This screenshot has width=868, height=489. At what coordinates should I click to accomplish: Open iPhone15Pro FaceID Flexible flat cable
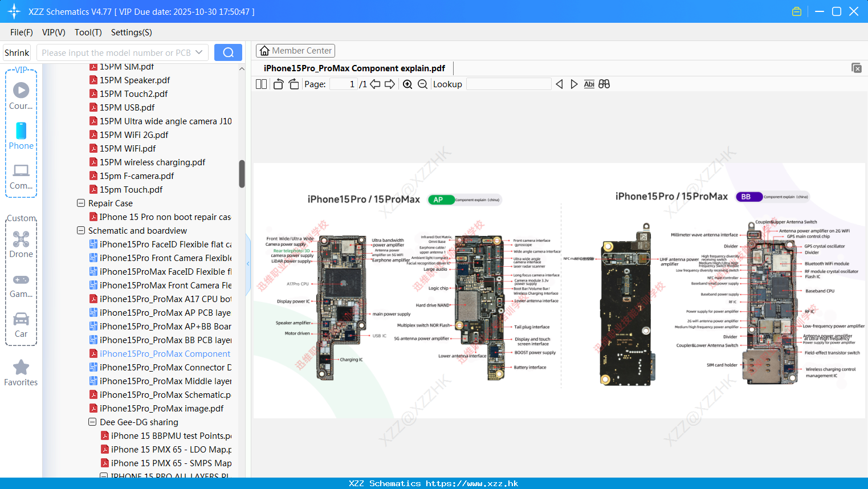[x=160, y=244]
